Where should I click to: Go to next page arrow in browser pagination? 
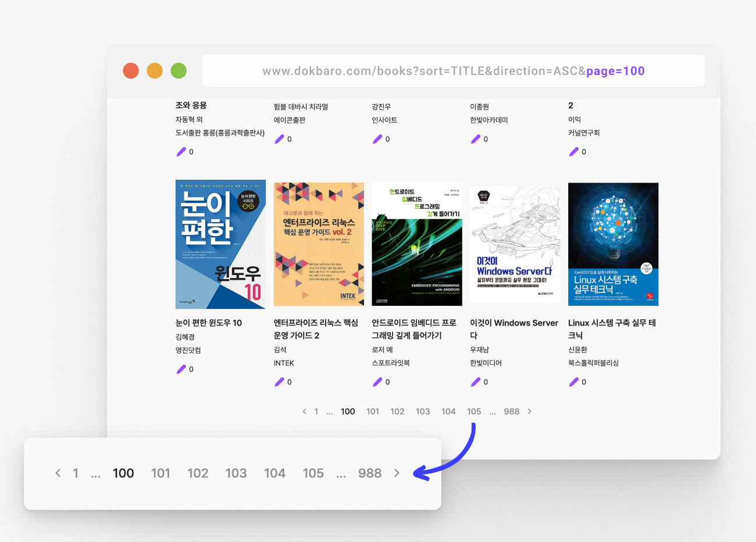(x=529, y=411)
